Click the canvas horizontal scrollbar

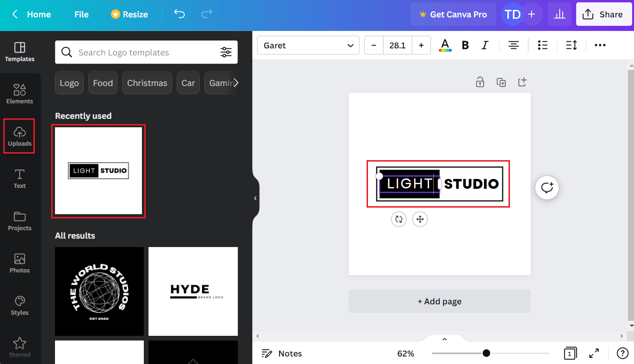click(440, 336)
